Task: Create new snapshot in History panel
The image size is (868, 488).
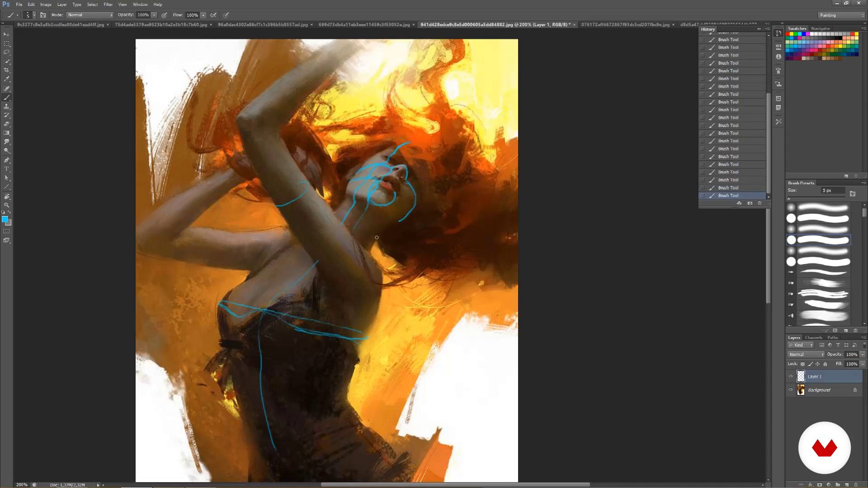Action: pos(750,203)
